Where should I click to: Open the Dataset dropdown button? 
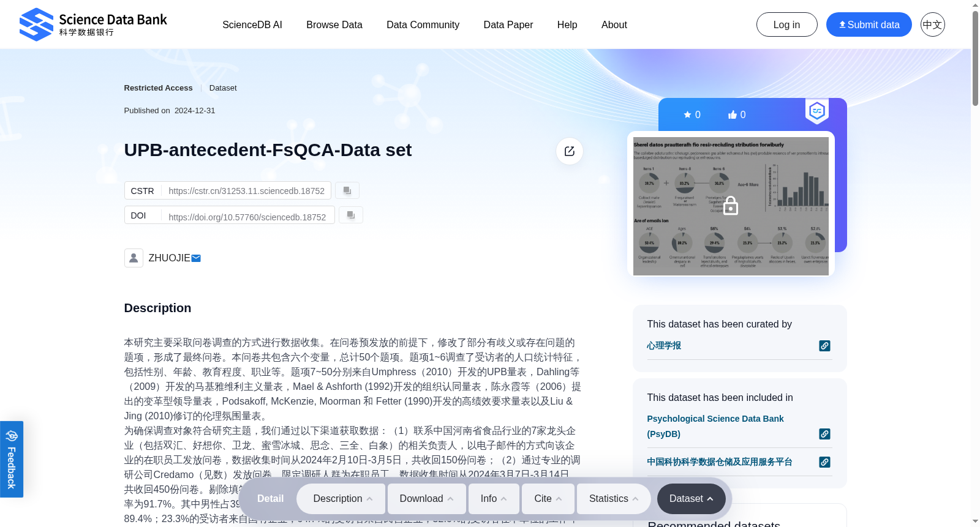(692, 499)
